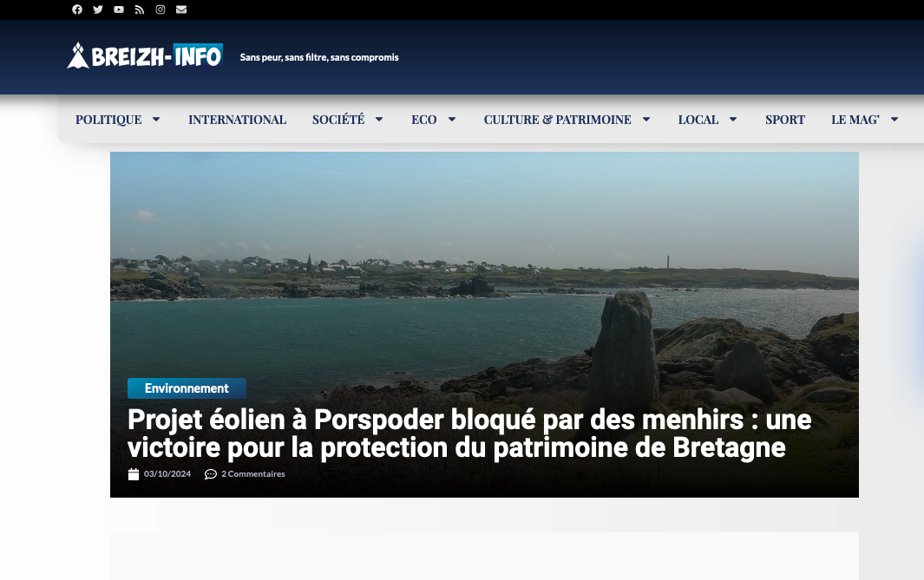Viewport: 924px width, 580px height.
Task: Expand the ECO menu chevron
Action: click(451, 119)
